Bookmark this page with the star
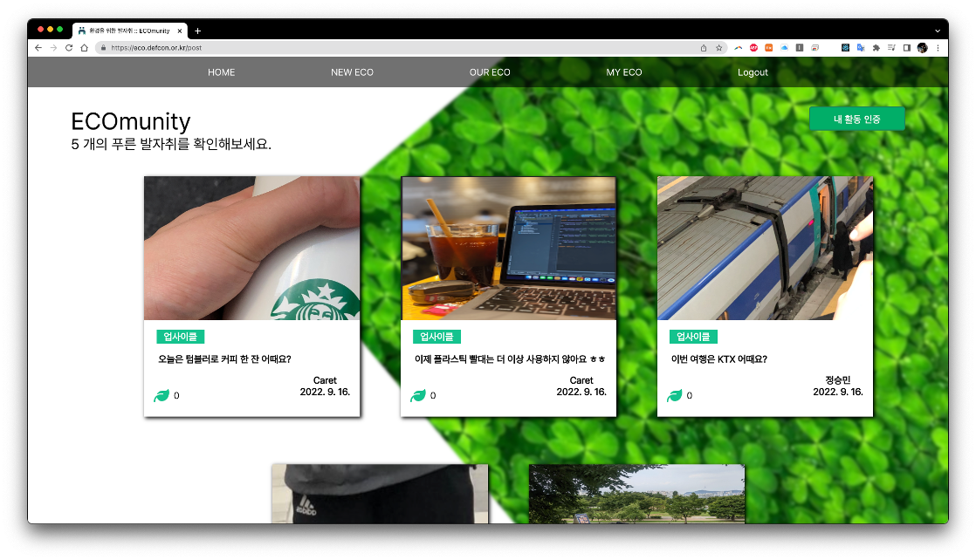This screenshot has width=976, height=560. click(719, 48)
